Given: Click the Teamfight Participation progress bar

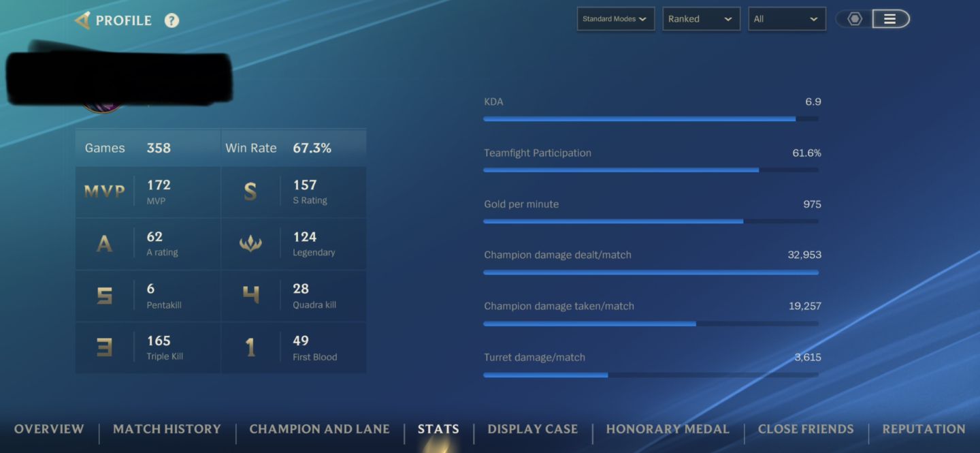Looking at the screenshot, I should pyautogui.click(x=651, y=170).
